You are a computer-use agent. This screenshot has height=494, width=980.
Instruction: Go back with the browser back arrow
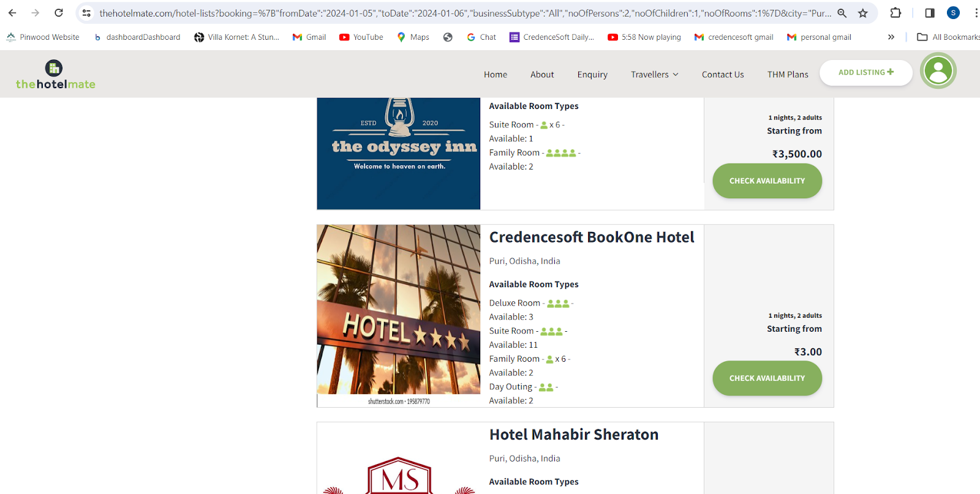pyautogui.click(x=12, y=13)
